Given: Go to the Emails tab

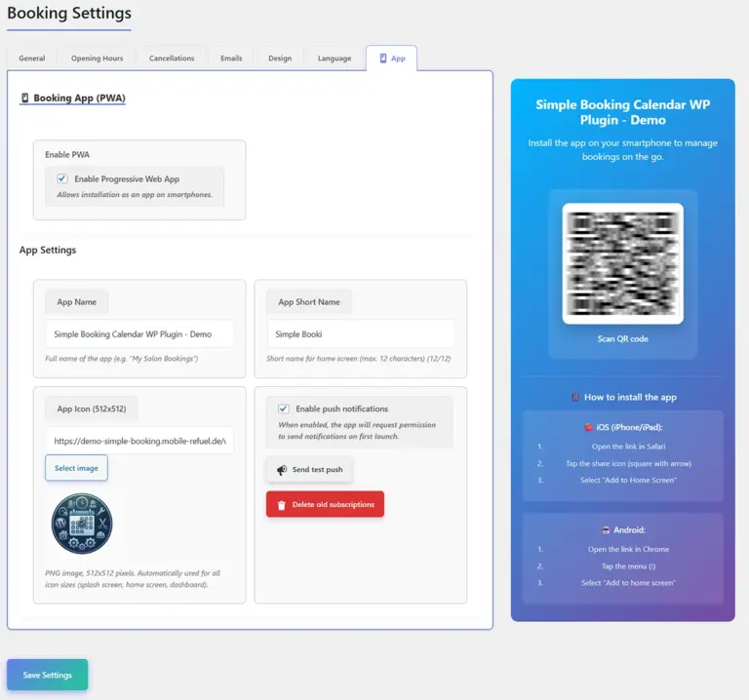Looking at the screenshot, I should pyautogui.click(x=231, y=58).
